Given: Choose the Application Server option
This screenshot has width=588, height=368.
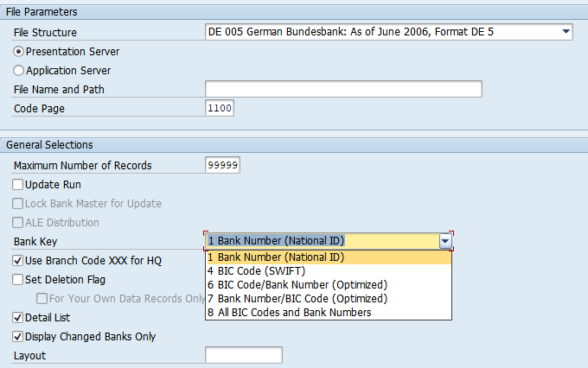Looking at the screenshot, I should (19, 71).
